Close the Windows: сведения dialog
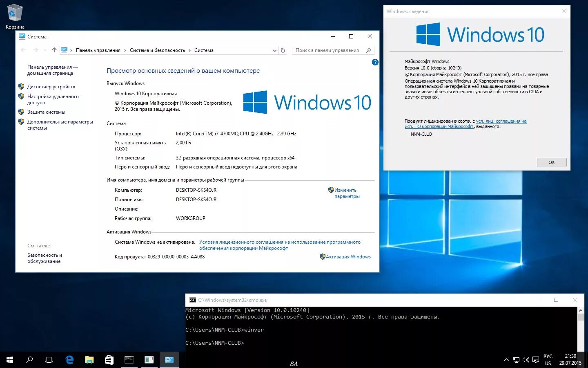Image resolution: width=588 pixels, height=368 pixels. (x=564, y=11)
